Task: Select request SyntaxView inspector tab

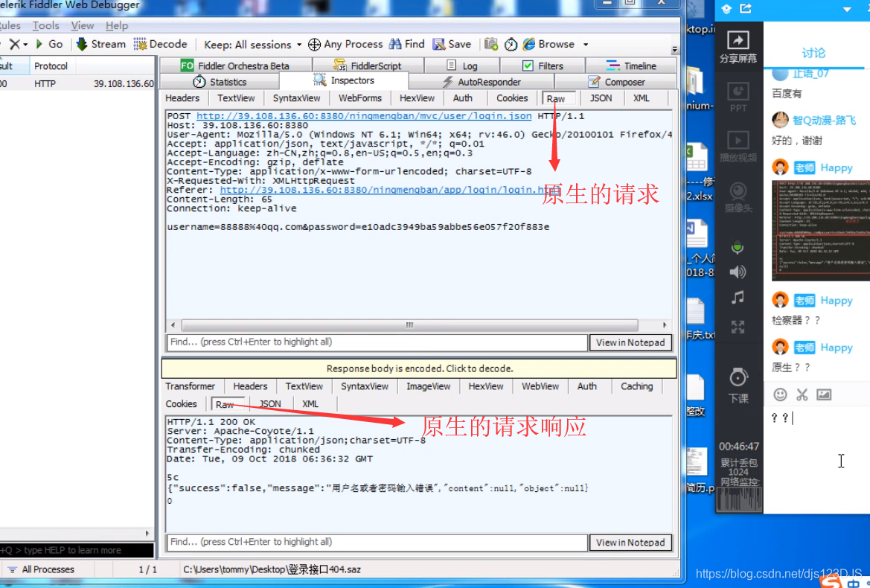Action: (296, 98)
